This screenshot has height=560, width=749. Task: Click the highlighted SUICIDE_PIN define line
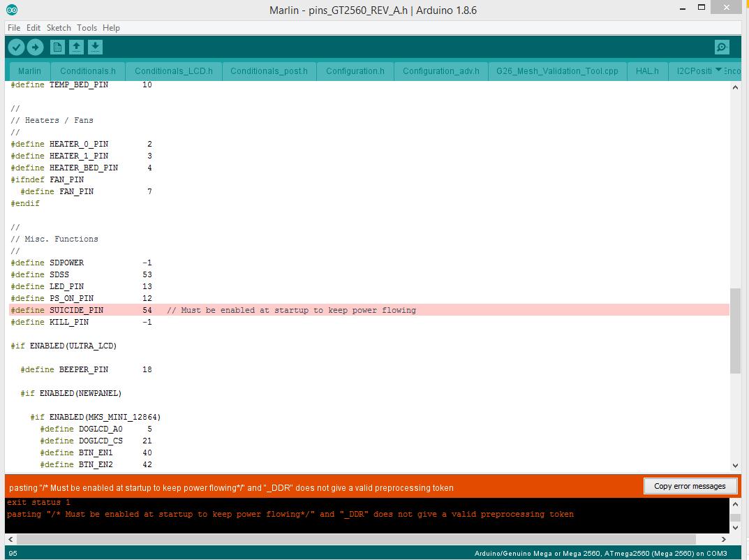369,310
